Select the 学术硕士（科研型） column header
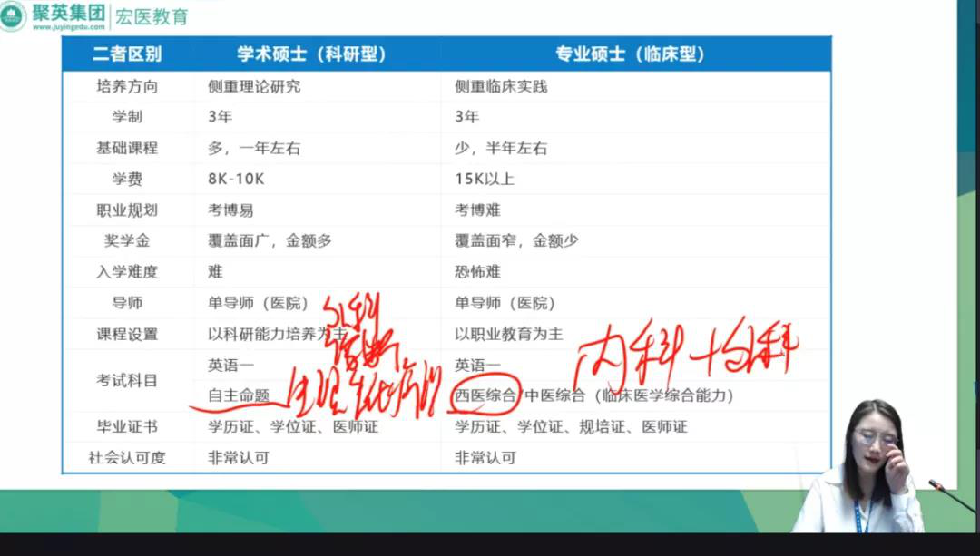 (311, 54)
